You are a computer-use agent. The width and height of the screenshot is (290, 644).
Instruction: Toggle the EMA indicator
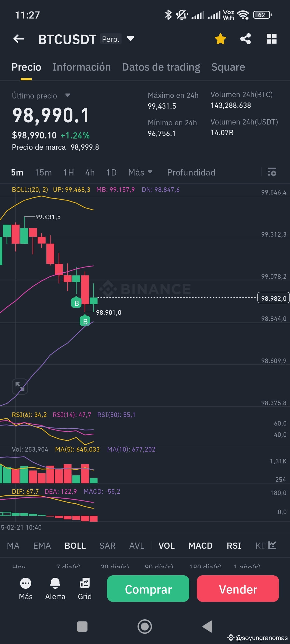(42, 546)
